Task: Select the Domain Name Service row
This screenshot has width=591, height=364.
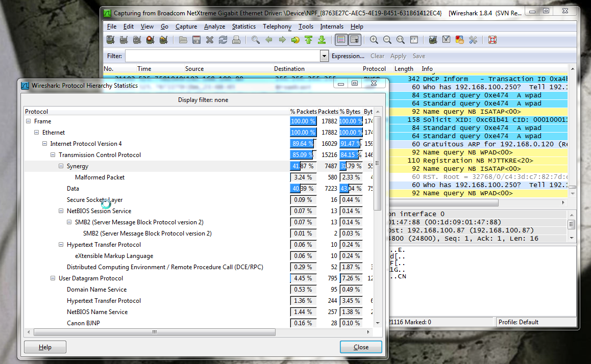Action: pyautogui.click(x=199, y=290)
